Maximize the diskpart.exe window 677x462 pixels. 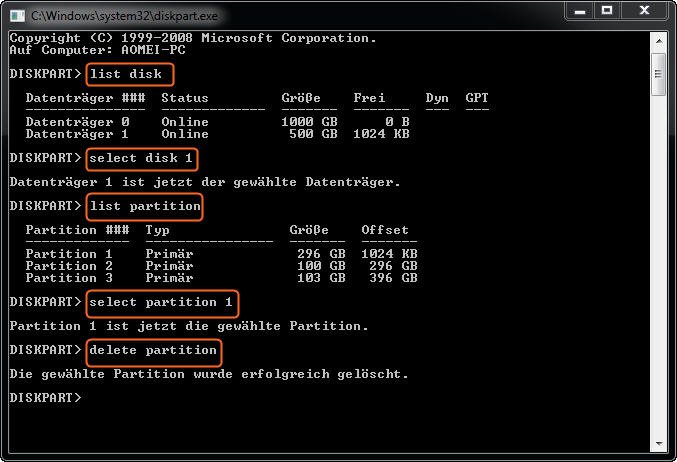pos(608,12)
